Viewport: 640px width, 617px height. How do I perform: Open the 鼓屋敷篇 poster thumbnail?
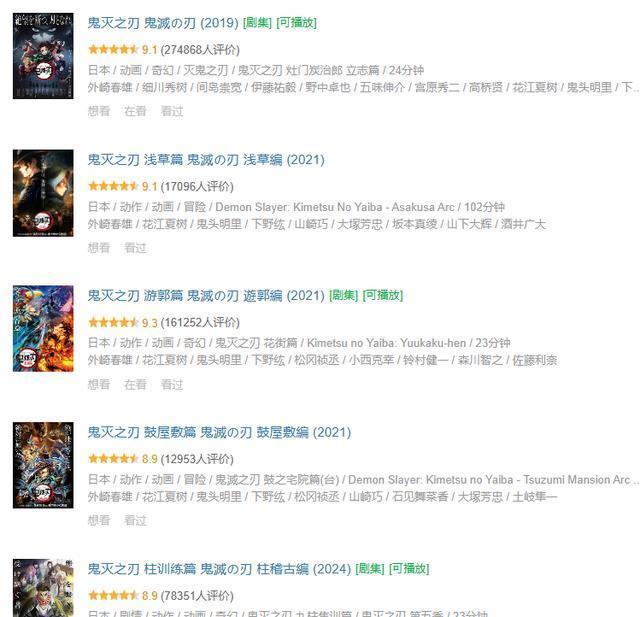click(x=43, y=465)
